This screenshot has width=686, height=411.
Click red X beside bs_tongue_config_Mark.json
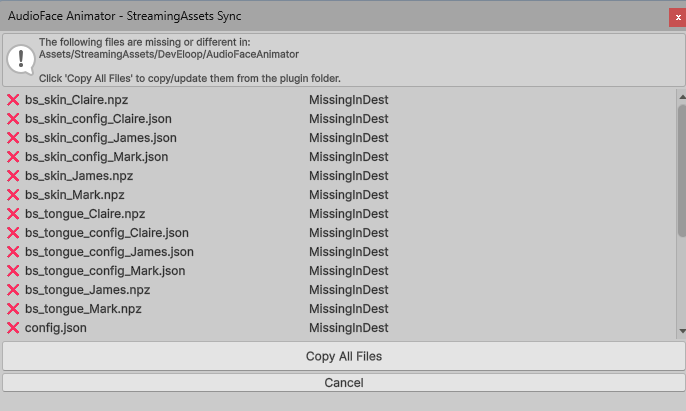tap(13, 271)
